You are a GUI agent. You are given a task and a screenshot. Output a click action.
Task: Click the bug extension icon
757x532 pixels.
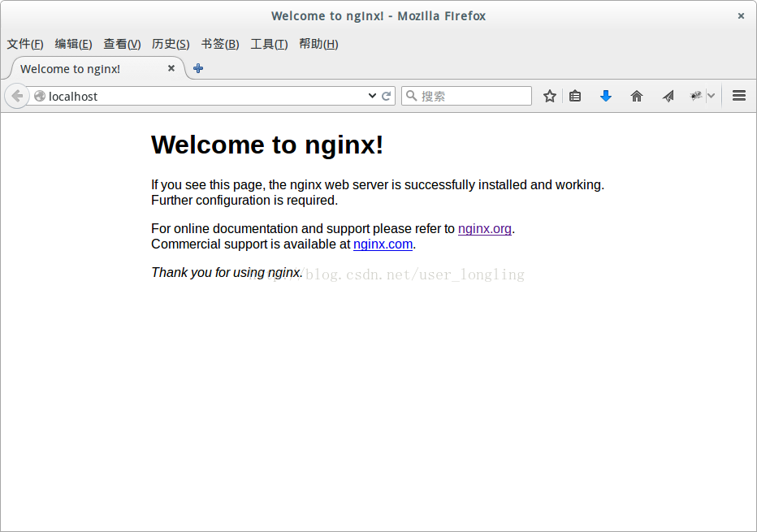(x=696, y=96)
